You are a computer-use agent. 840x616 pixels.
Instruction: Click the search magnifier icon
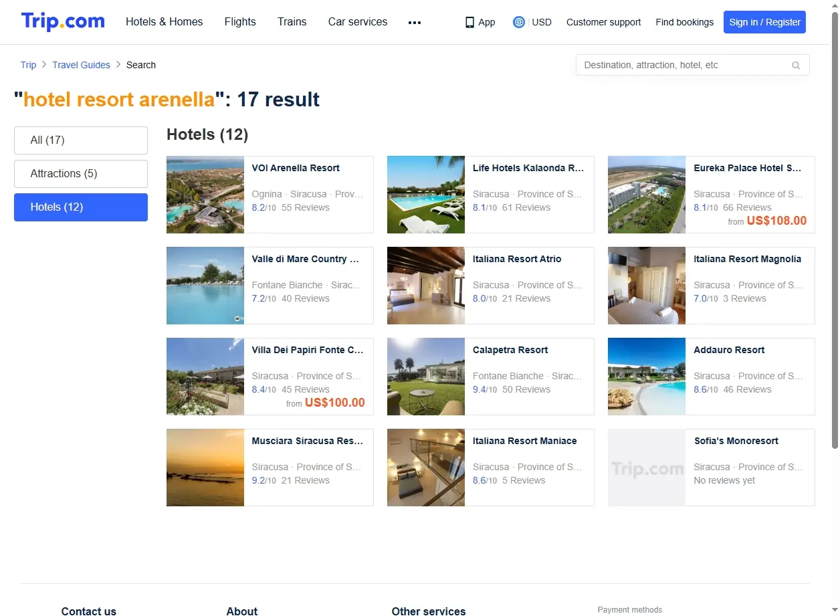(x=796, y=65)
